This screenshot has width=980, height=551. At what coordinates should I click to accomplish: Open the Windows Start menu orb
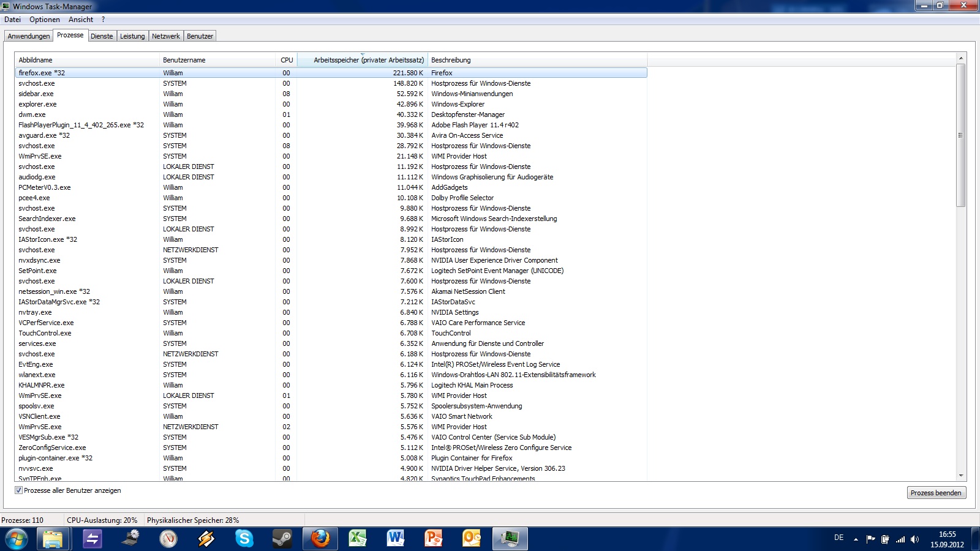coord(17,539)
